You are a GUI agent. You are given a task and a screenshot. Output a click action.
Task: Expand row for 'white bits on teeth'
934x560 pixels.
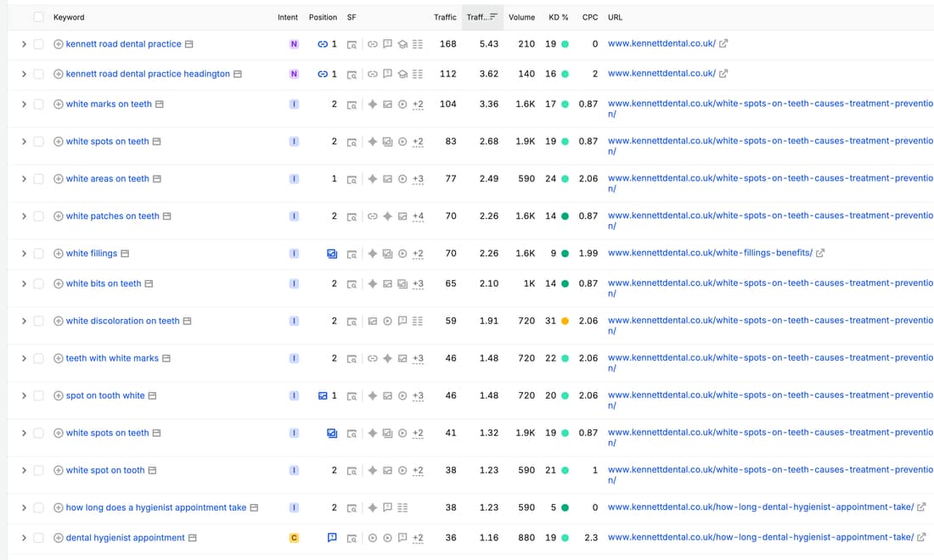click(x=24, y=284)
